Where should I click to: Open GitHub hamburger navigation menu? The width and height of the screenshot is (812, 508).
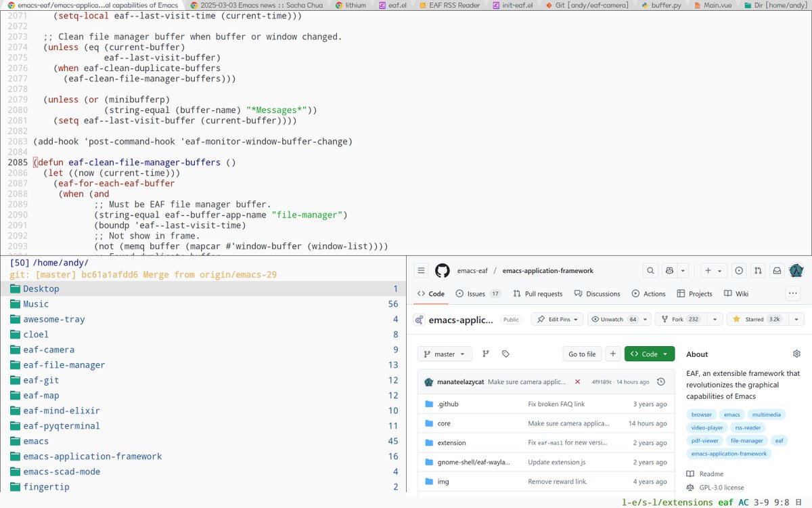(421, 271)
